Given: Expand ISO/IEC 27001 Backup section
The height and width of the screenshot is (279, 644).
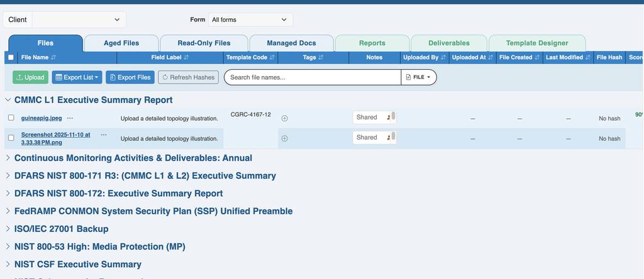Looking at the screenshot, I should (x=8, y=229).
